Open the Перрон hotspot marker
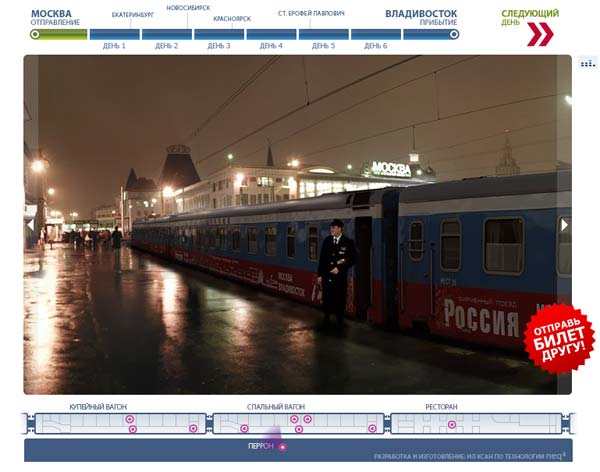 click(x=282, y=447)
